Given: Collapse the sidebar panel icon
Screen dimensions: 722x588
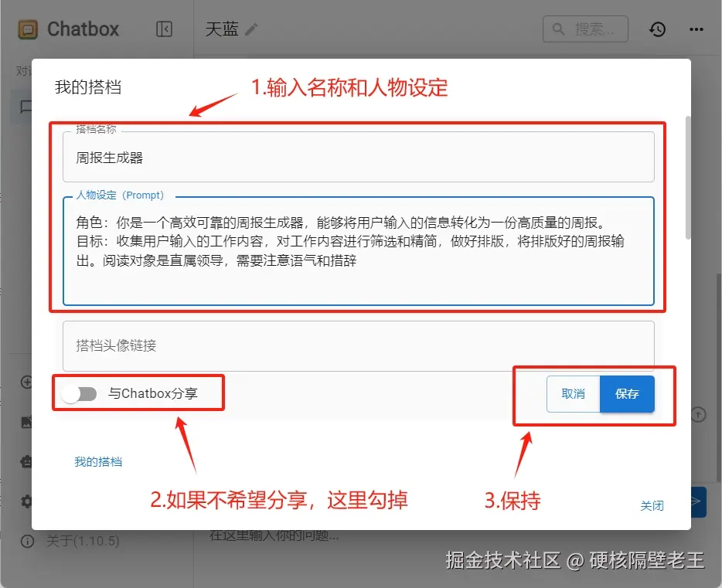Looking at the screenshot, I should coord(164,29).
